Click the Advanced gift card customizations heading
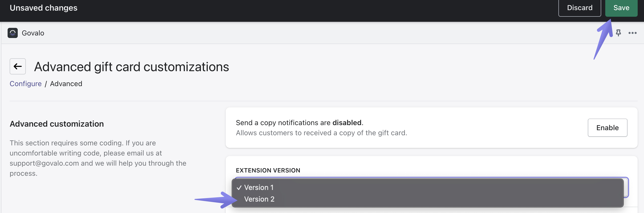This screenshot has height=213, width=644. [131, 67]
